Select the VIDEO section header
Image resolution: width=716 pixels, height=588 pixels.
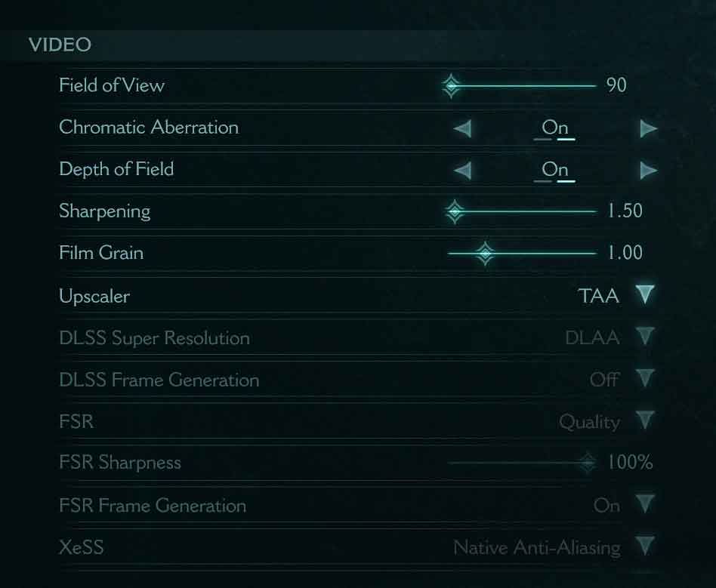pyautogui.click(x=60, y=45)
